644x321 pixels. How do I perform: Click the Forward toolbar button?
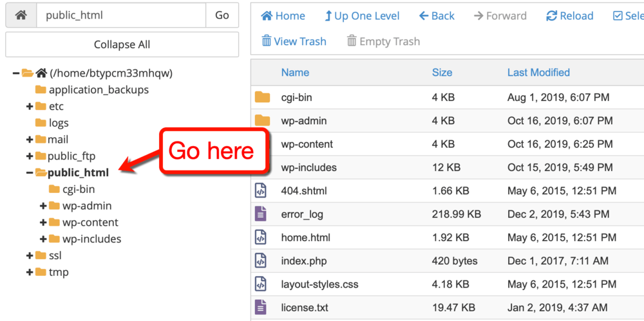500,16
